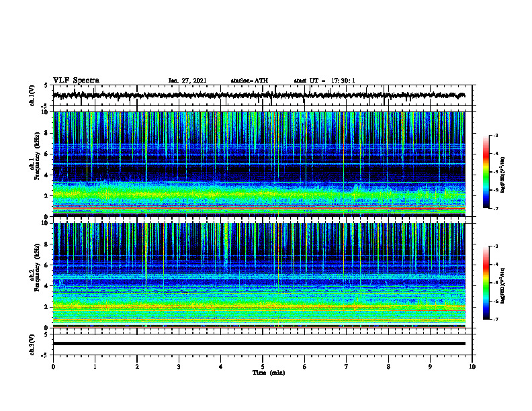Select the date text "Jan. 27, 2021"

[187, 81]
